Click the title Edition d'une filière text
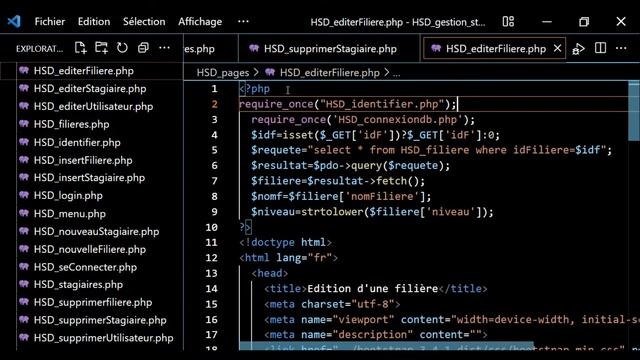The width and height of the screenshot is (640, 360). tap(373, 289)
